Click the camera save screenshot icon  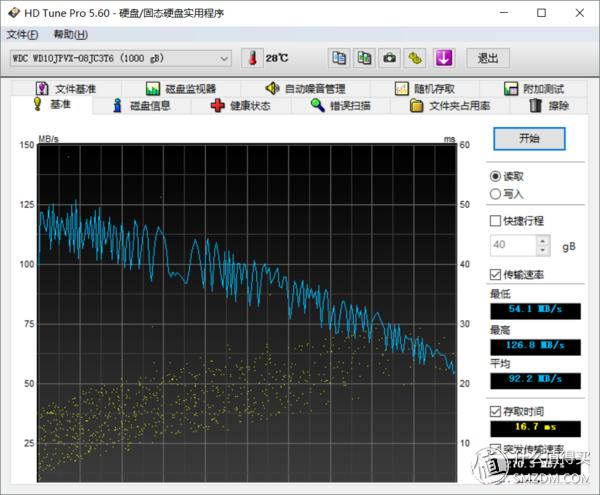391,58
